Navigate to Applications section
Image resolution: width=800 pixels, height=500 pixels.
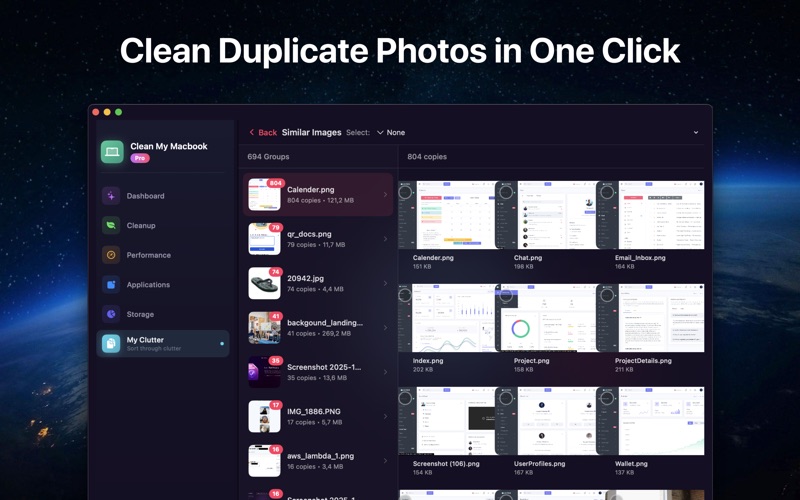[163, 285]
